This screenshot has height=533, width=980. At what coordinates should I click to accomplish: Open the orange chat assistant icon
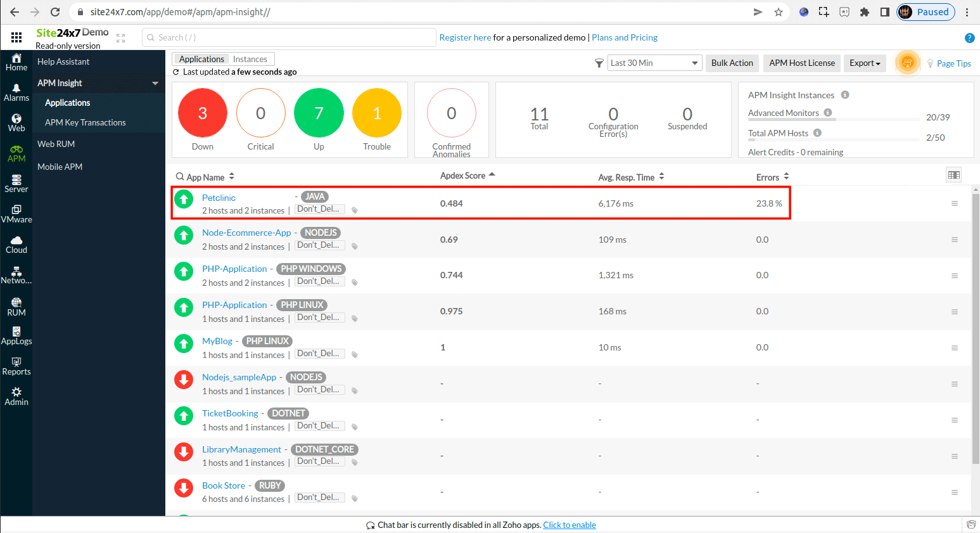tap(907, 63)
